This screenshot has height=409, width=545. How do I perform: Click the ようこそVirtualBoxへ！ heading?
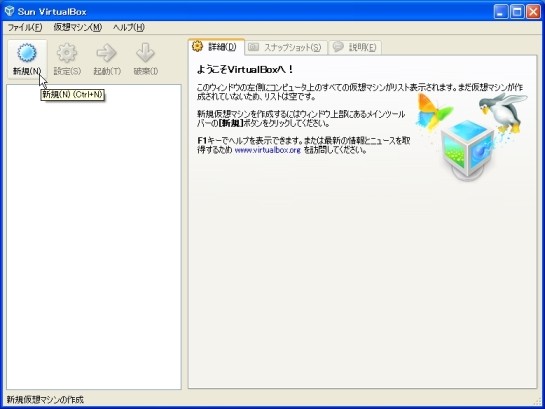click(245, 69)
